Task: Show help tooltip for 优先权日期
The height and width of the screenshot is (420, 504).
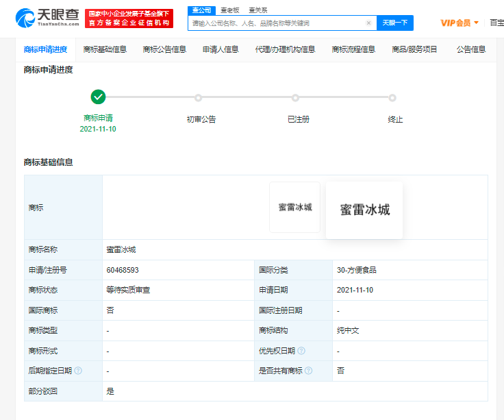Action: point(301,351)
